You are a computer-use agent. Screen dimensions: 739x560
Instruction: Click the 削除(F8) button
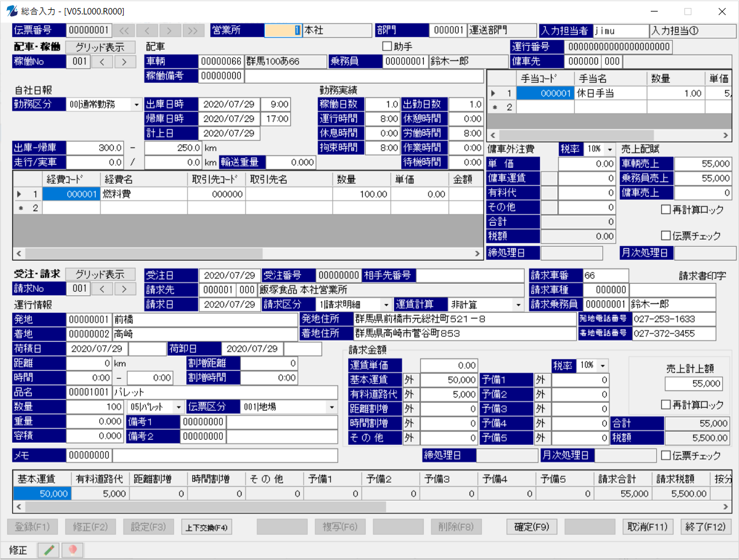coord(456,527)
